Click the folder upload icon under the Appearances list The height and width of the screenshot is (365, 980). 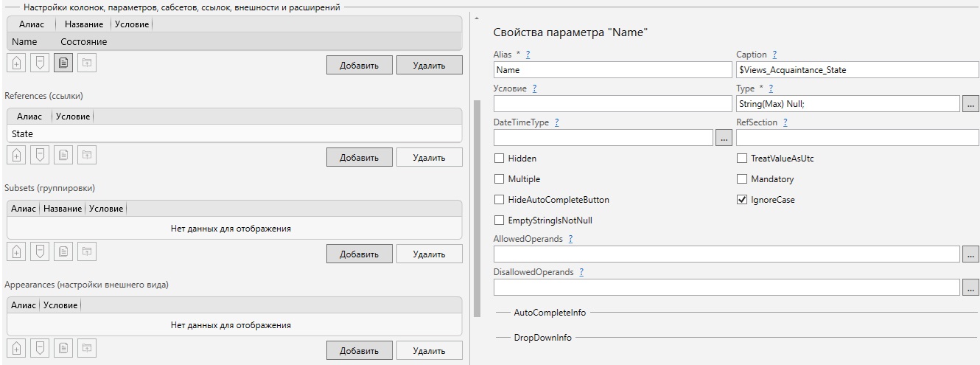[88, 348]
